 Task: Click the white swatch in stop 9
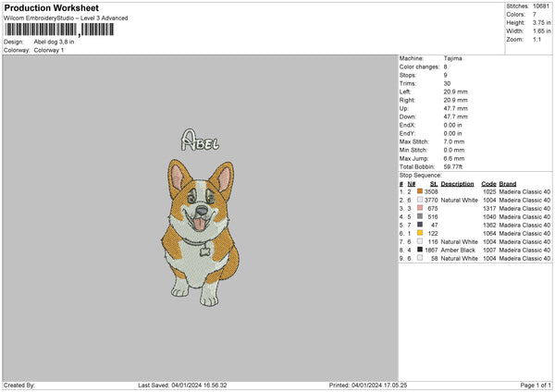[x=421, y=258]
